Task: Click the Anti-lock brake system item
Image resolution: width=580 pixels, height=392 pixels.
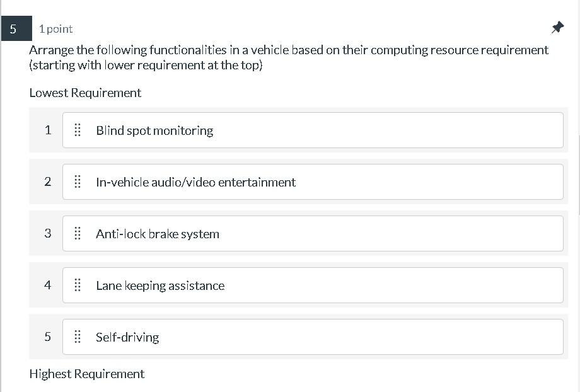Action: tap(313, 234)
